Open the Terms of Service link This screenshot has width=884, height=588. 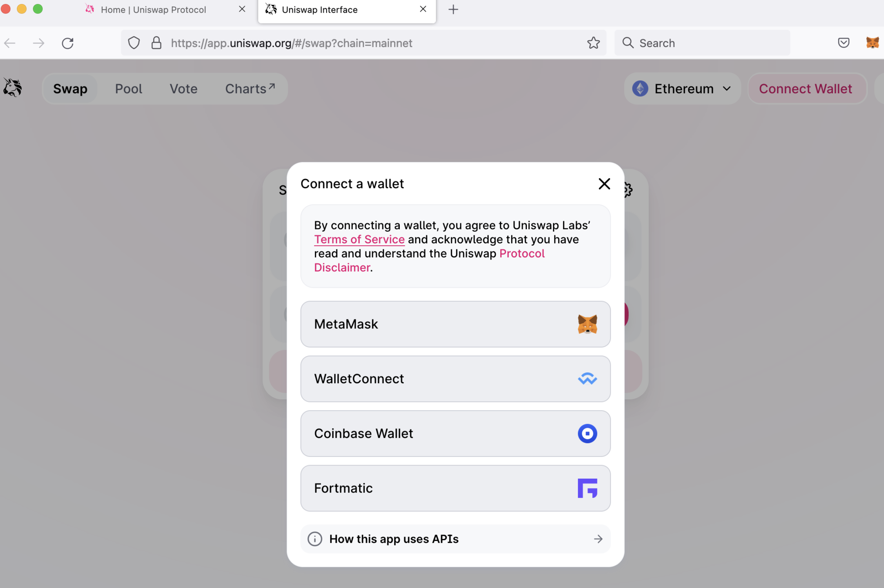359,240
